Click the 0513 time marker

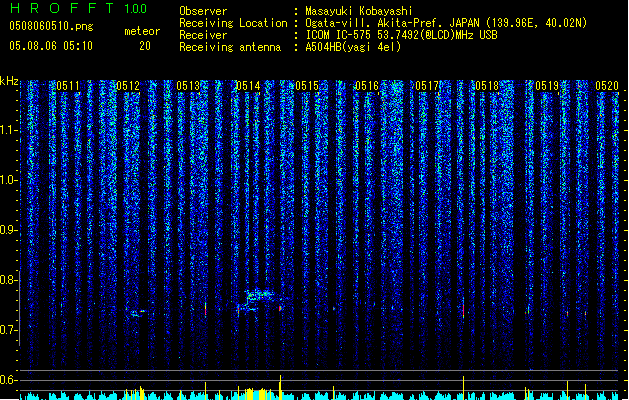coord(188,86)
